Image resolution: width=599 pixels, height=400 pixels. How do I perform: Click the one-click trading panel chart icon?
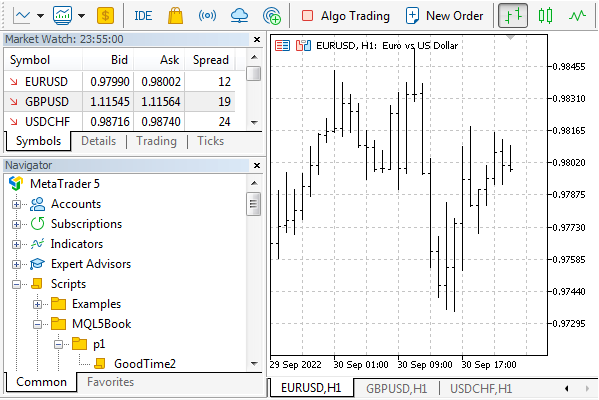point(303,46)
